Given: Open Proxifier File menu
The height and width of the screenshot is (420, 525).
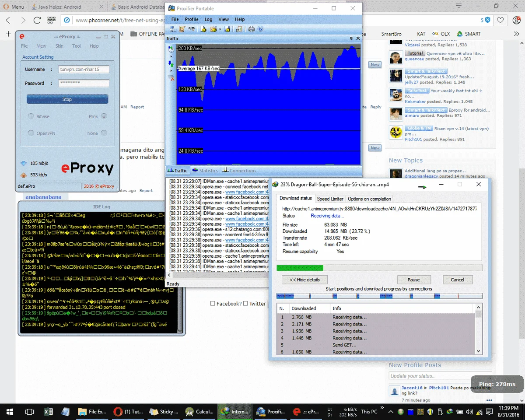Looking at the screenshot, I should [175, 19].
